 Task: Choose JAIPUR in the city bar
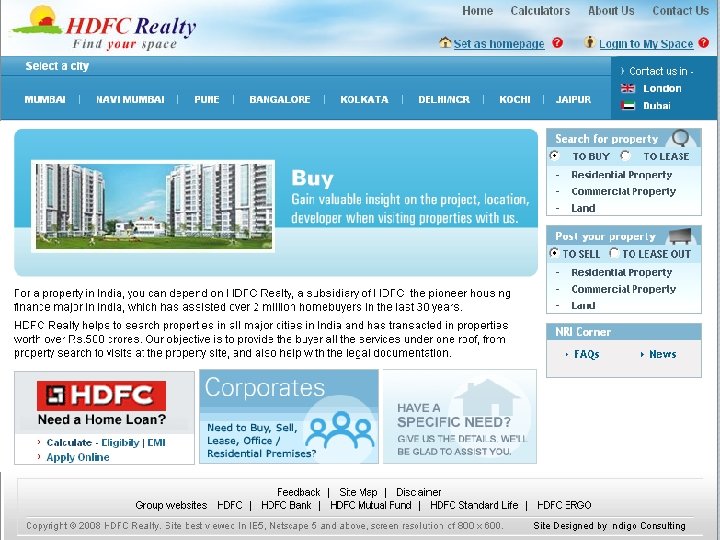coord(573,99)
